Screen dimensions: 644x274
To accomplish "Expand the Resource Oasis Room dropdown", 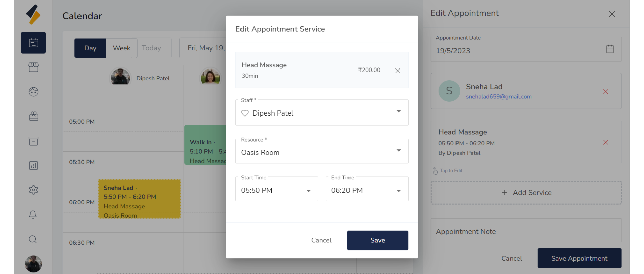I will click(398, 151).
